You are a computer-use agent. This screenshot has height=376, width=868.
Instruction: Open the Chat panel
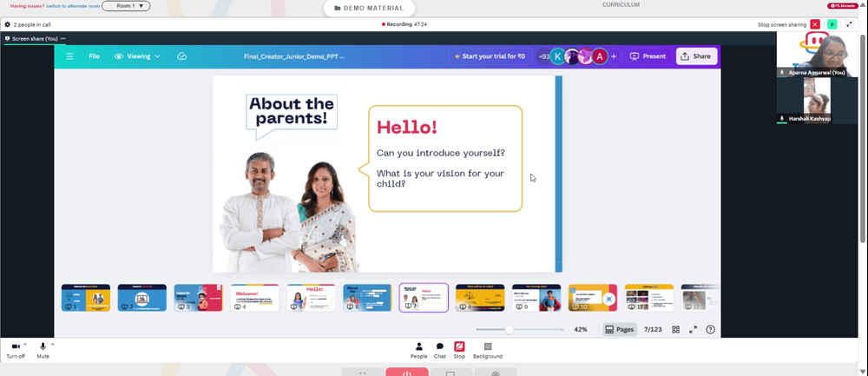coord(439,351)
